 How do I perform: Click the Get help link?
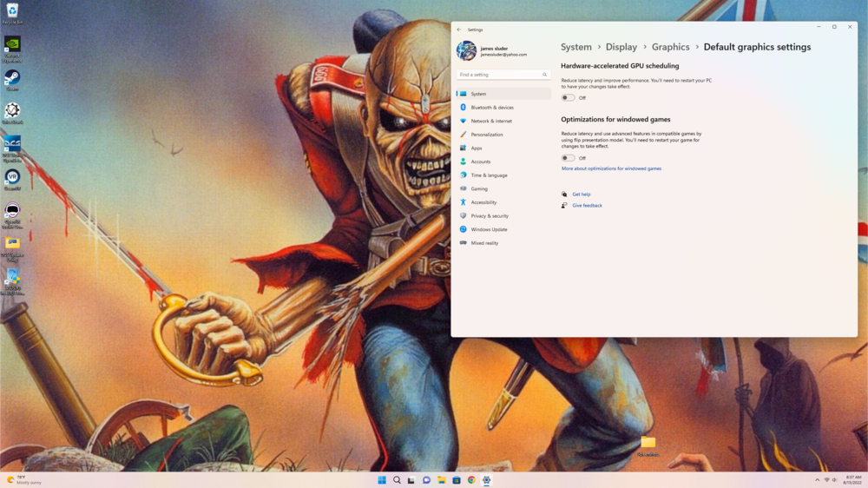pyautogui.click(x=582, y=195)
